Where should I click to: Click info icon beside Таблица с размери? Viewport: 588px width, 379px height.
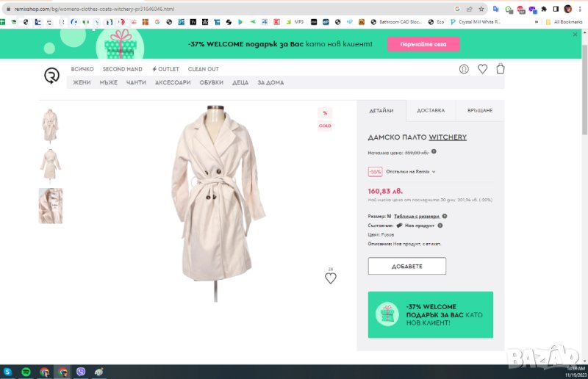(x=445, y=216)
